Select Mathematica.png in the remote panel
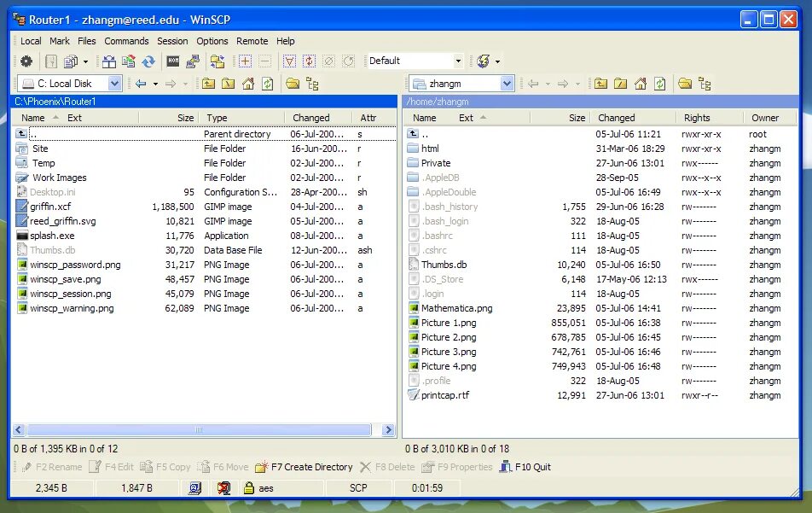Image resolution: width=812 pixels, height=513 pixels. pyautogui.click(x=457, y=308)
